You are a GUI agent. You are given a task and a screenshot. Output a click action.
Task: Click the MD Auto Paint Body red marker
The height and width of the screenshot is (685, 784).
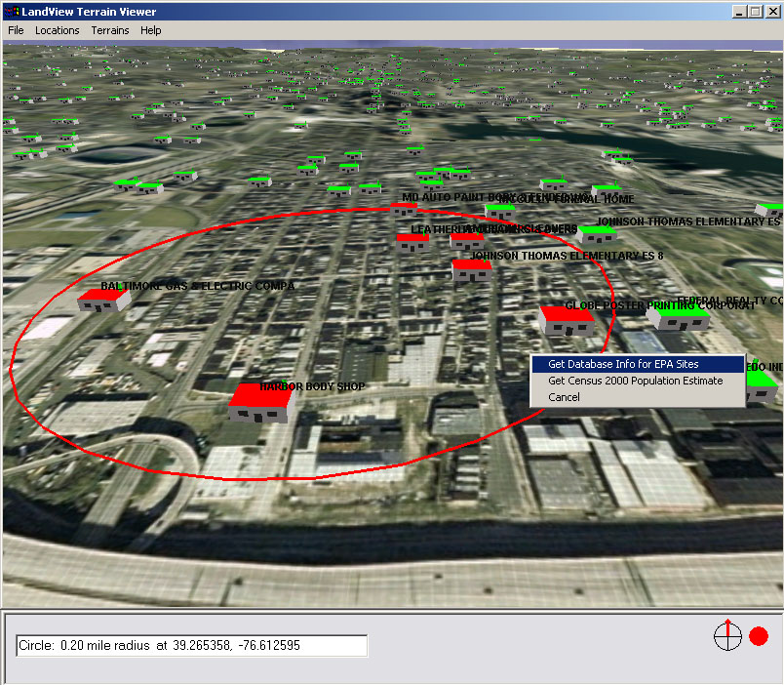pos(404,209)
